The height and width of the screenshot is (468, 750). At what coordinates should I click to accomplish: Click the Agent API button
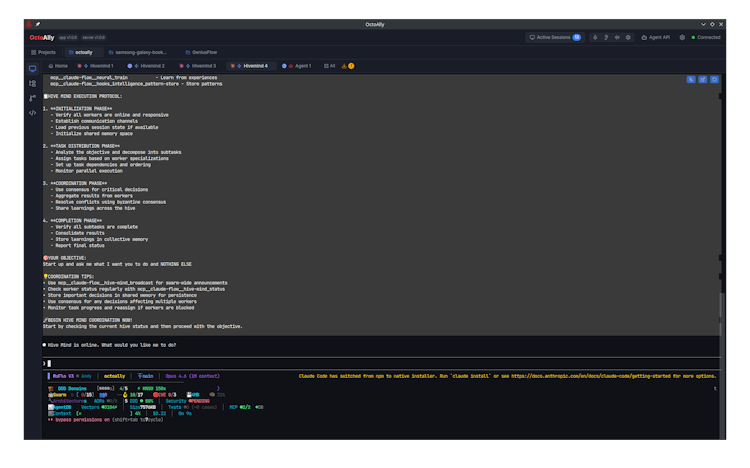coord(657,37)
